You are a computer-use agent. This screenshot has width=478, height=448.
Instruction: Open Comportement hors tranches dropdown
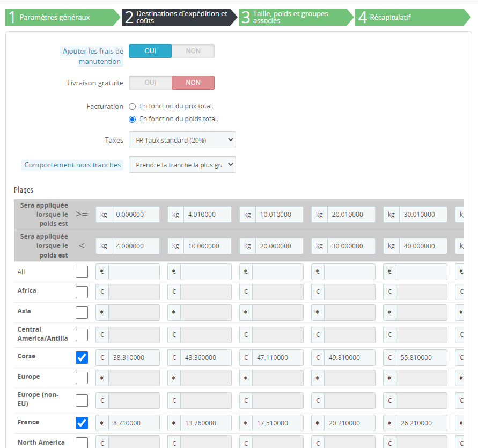pos(182,165)
